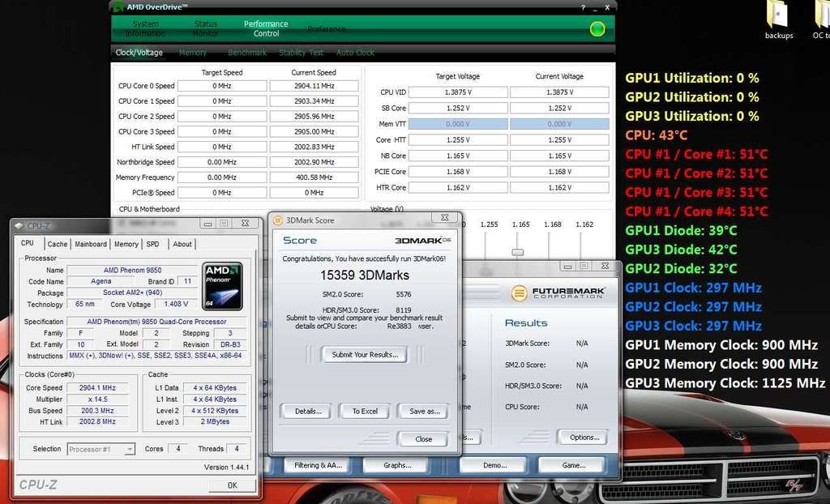Click CPU VID target voltage field
830x504 pixels.
458,92
